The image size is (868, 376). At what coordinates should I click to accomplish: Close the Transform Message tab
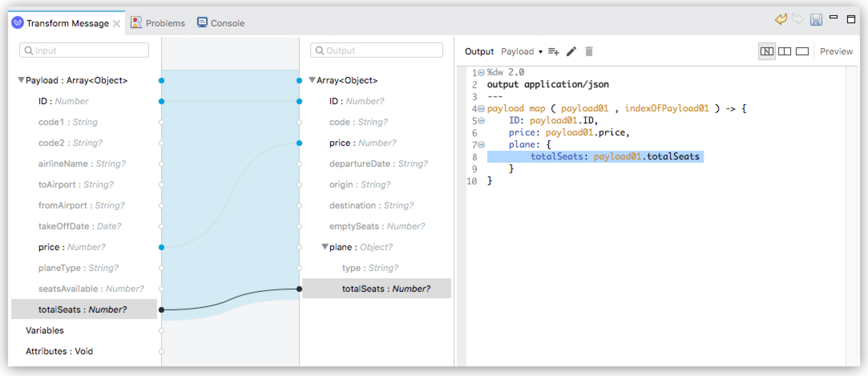(x=117, y=23)
